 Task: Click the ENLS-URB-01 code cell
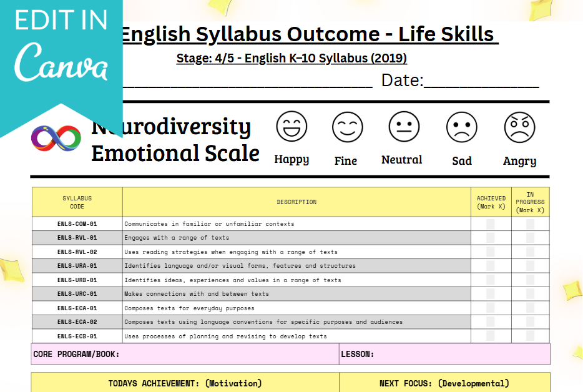point(77,280)
